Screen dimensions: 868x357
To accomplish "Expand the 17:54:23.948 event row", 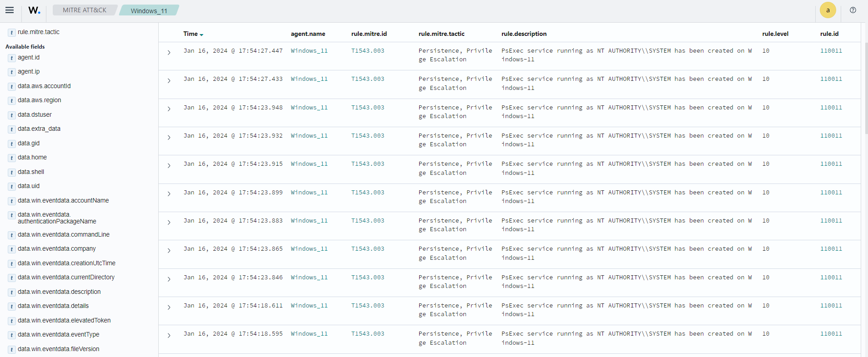I will click(169, 109).
